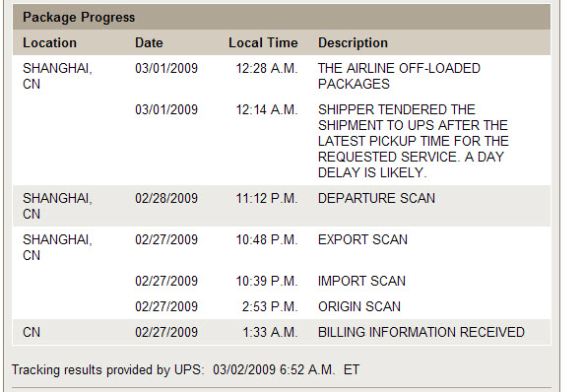Click the 12:28 A.M. time entry

267,69
